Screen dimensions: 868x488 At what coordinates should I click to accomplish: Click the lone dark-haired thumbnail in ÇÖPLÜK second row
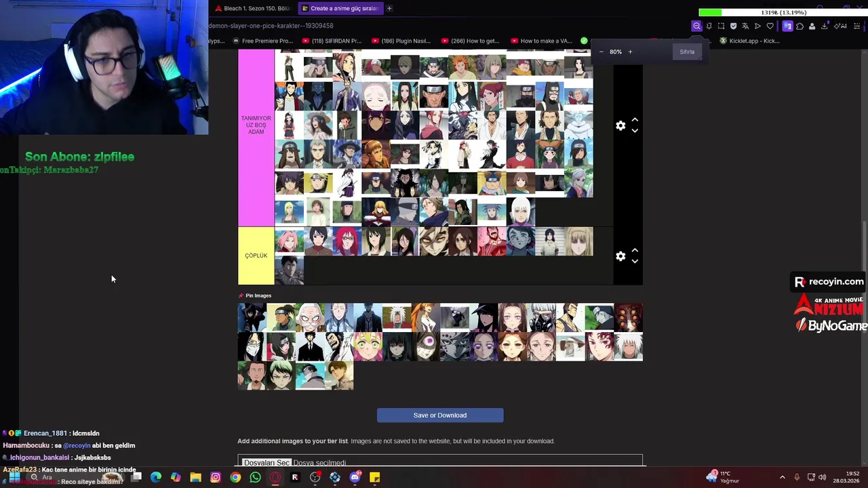[289, 270]
